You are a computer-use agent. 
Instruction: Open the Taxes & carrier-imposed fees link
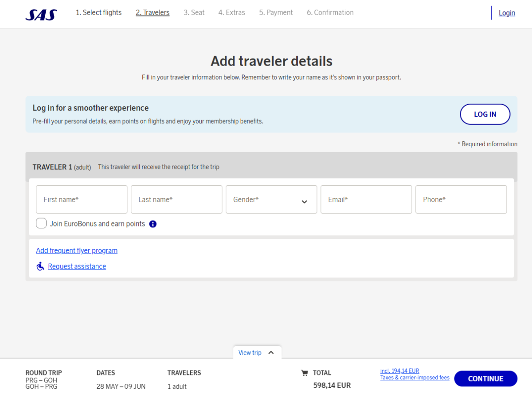click(415, 378)
